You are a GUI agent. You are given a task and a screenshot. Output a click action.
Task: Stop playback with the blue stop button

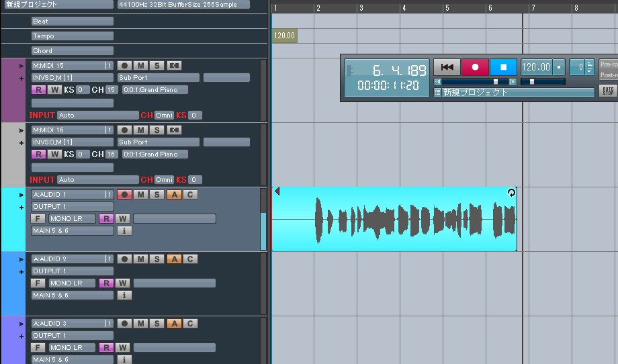503,67
